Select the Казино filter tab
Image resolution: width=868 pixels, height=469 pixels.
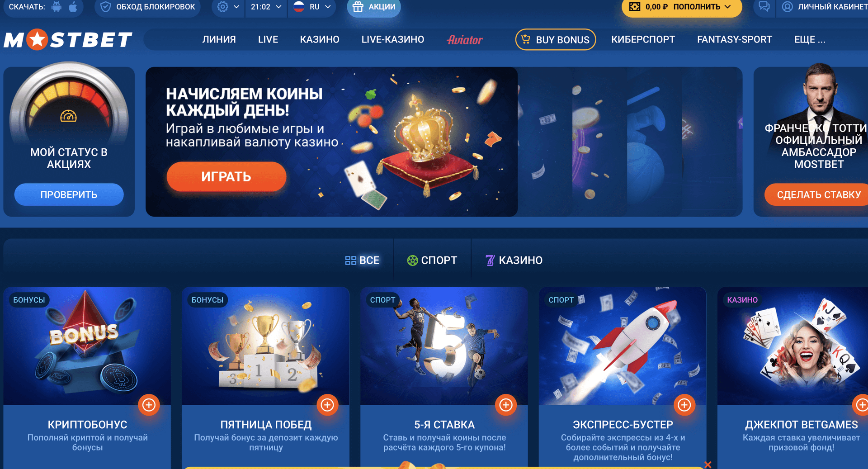514,260
